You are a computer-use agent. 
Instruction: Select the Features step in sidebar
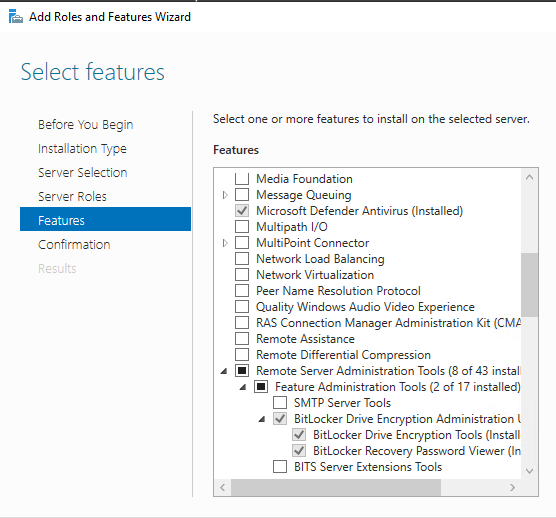(105, 219)
